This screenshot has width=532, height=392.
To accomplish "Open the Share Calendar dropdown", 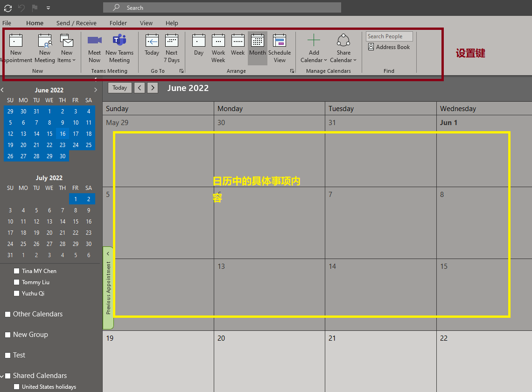I will click(x=343, y=49).
